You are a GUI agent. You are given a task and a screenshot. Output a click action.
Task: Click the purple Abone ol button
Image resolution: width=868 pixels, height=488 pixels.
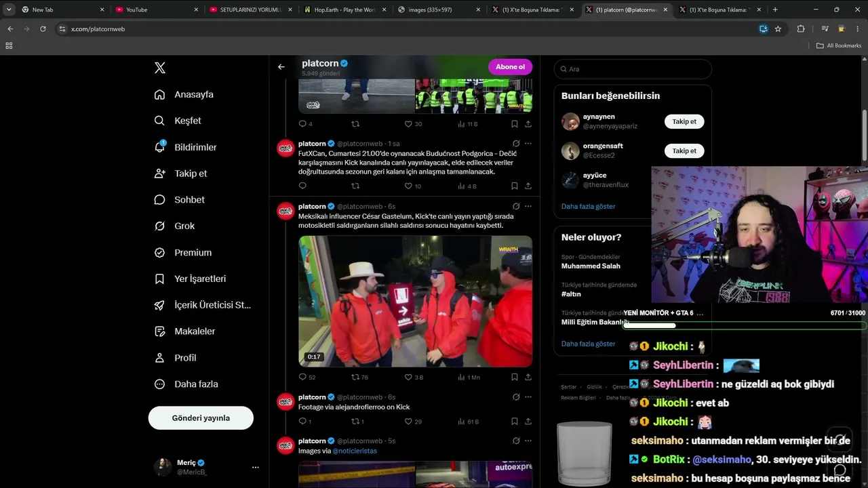click(510, 66)
